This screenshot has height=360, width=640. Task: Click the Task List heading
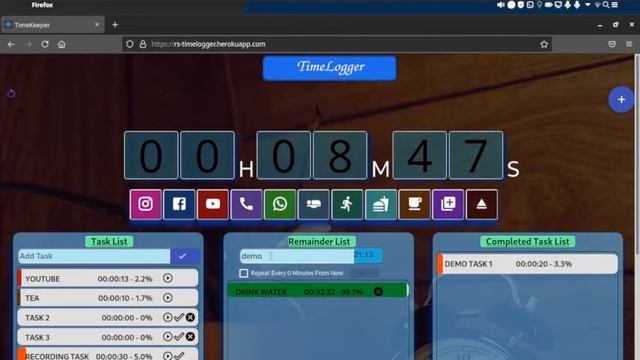click(x=109, y=241)
